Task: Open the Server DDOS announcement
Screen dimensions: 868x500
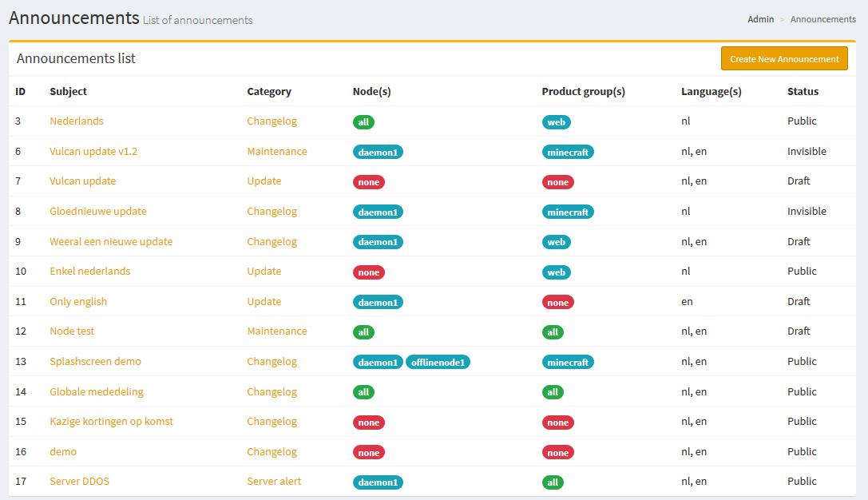Action: point(79,482)
